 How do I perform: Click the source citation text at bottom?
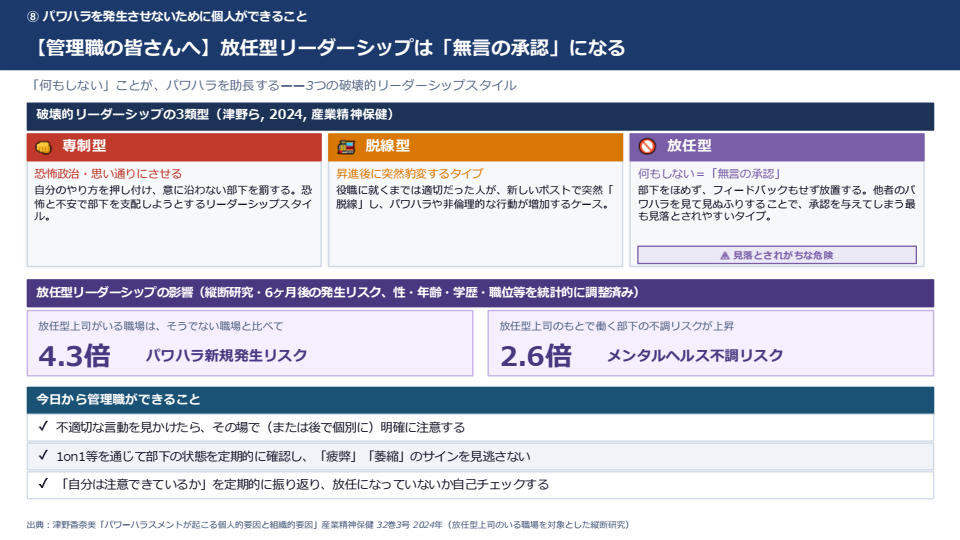(x=328, y=525)
